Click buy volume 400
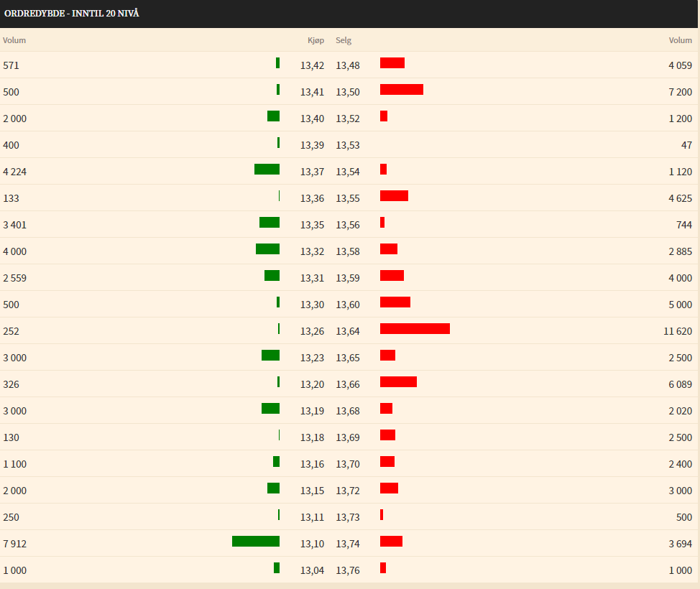700x589 pixels. click(x=11, y=145)
